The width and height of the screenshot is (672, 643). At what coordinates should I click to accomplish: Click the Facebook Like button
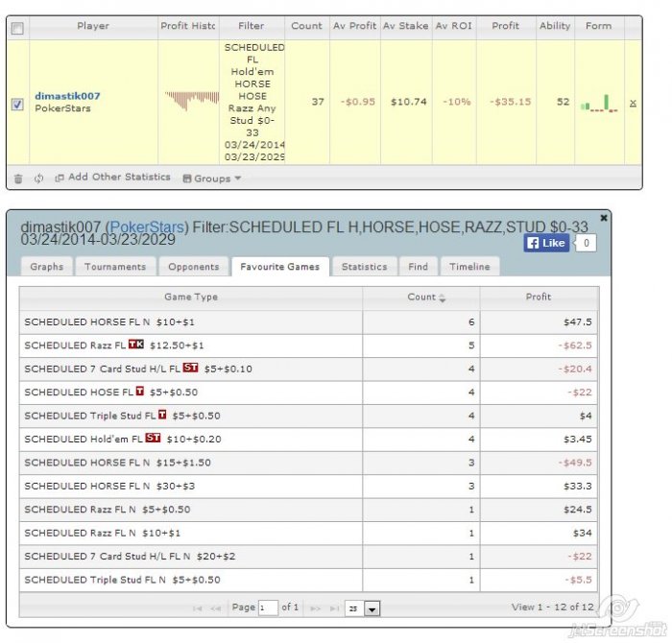click(x=546, y=243)
